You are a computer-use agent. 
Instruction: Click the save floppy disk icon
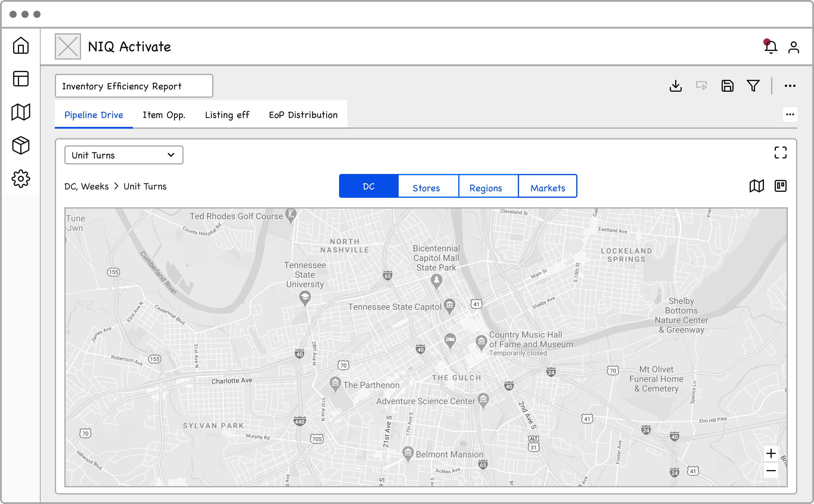click(727, 86)
